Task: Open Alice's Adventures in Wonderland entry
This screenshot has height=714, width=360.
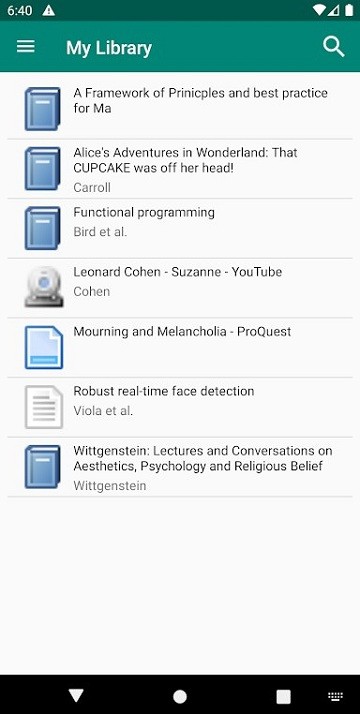Action: point(180,169)
